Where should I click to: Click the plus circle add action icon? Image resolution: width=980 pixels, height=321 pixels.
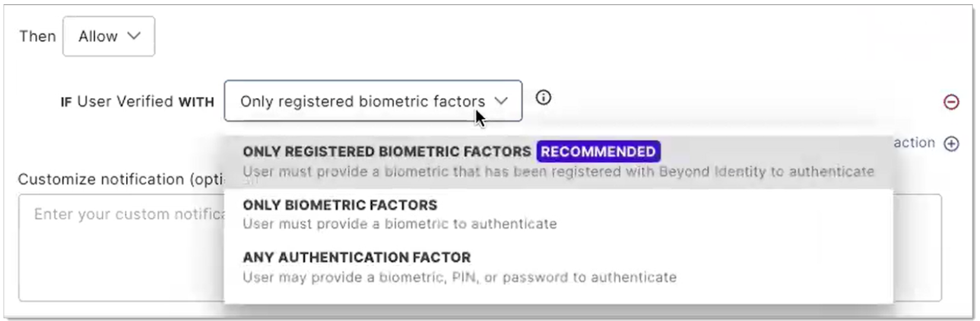951,144
